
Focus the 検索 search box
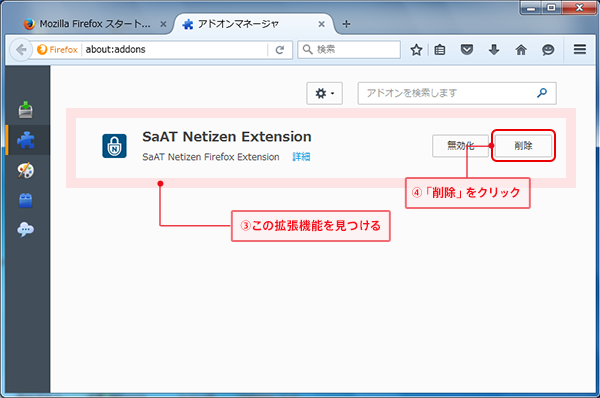pyautogui.click(x=349, y=50)
